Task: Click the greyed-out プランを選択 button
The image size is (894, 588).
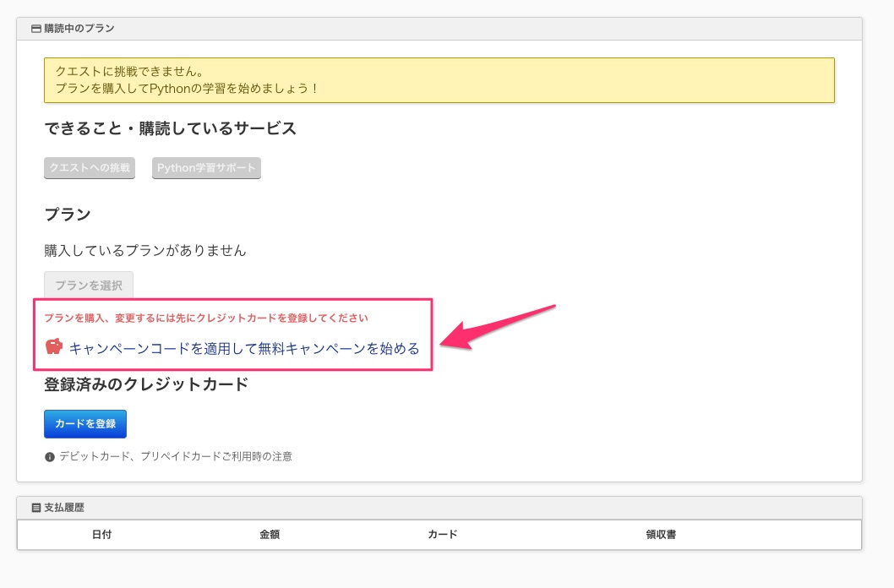Action: click(x=89, y=286)
